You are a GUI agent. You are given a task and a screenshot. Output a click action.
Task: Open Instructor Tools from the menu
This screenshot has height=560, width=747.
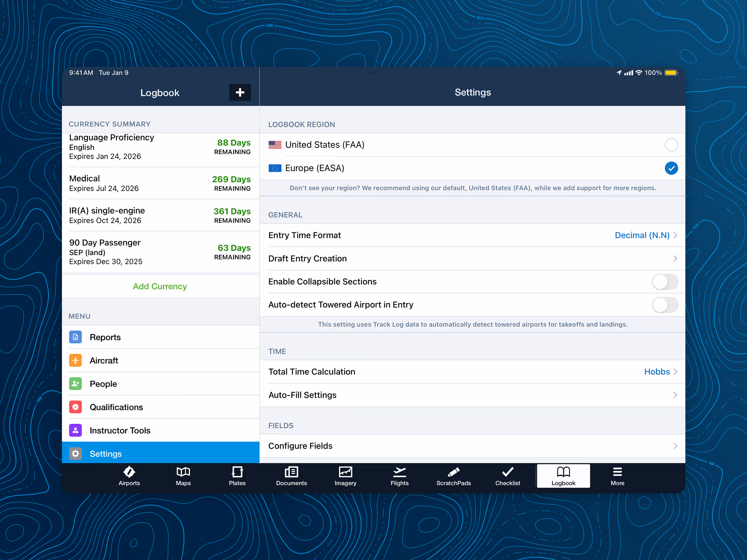tap(120, 430)
